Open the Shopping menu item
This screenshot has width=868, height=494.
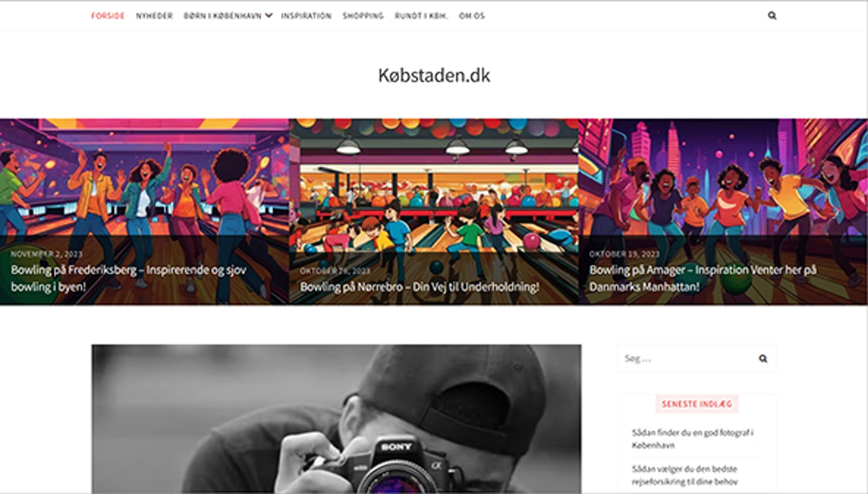(363, 16)
